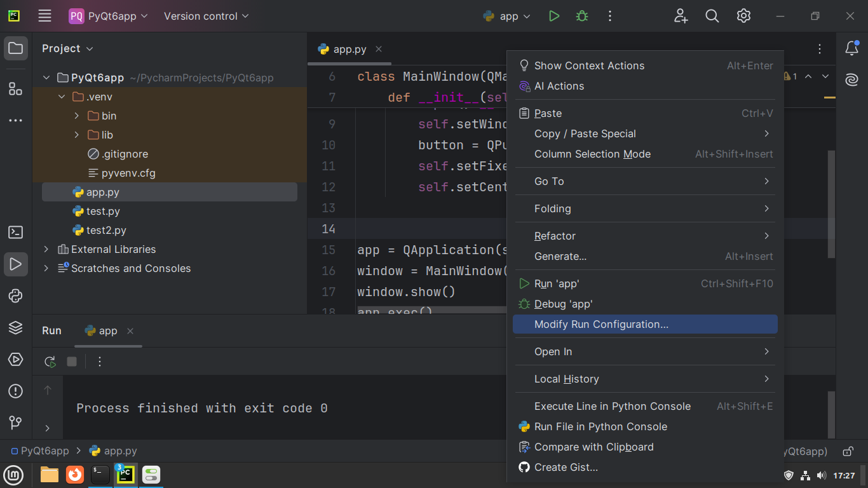The height and width of the screenshot is (488, 868).
Task: Open the Version control dropdown
Action: pyautogui.click(x=207, y=16)
